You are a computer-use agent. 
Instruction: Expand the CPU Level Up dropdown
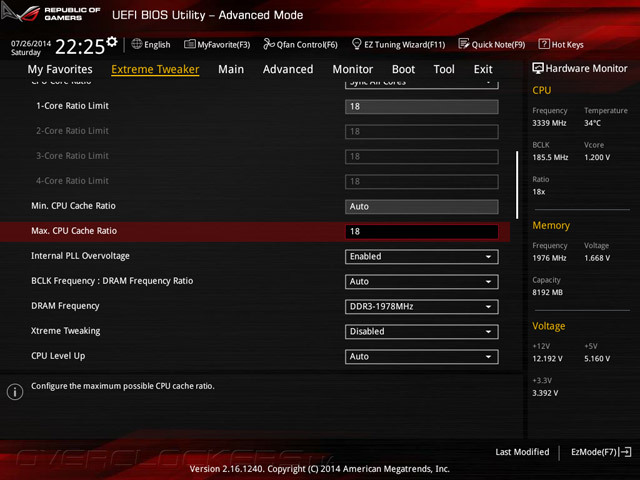pos(422,356)
